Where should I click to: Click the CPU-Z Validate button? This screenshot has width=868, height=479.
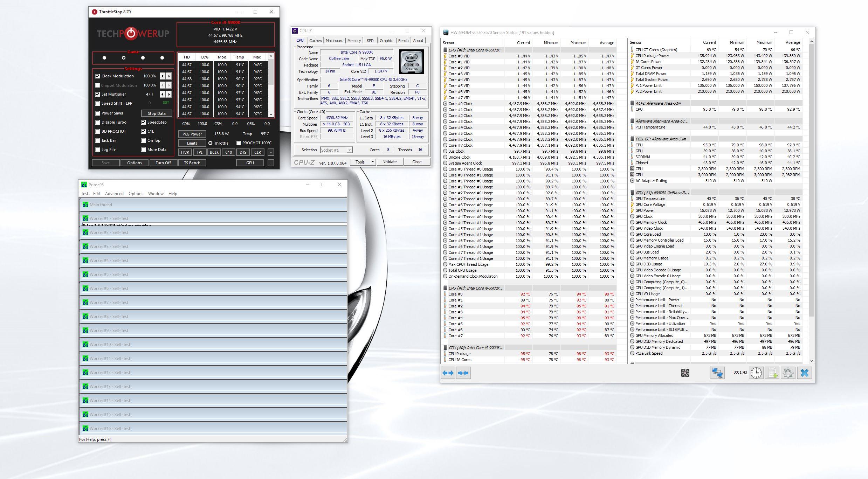[x=390, y=162]
